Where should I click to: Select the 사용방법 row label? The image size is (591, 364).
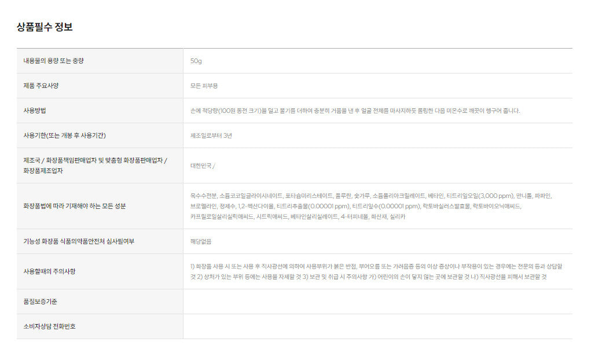click(35, 111)
